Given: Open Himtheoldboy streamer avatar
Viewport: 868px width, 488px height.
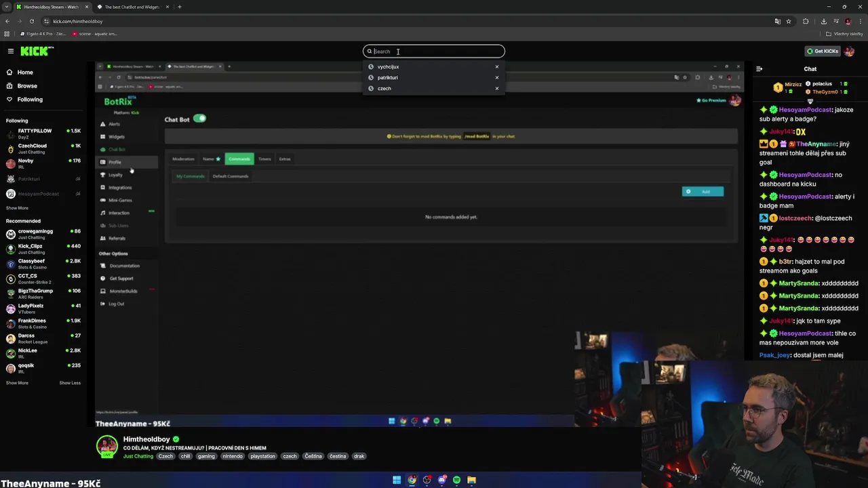Looking at the screenshot, I should click(106, 447).
